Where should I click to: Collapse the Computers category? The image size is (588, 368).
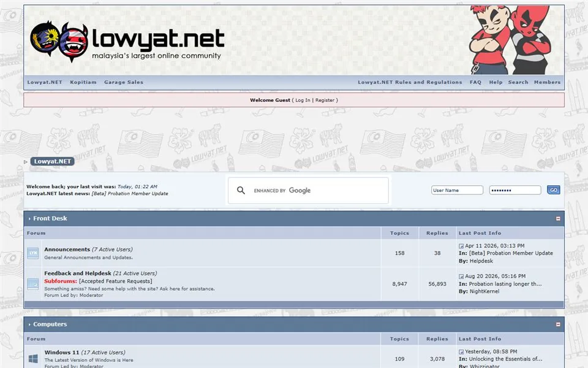pyautogui.click(x=558, y=324)
